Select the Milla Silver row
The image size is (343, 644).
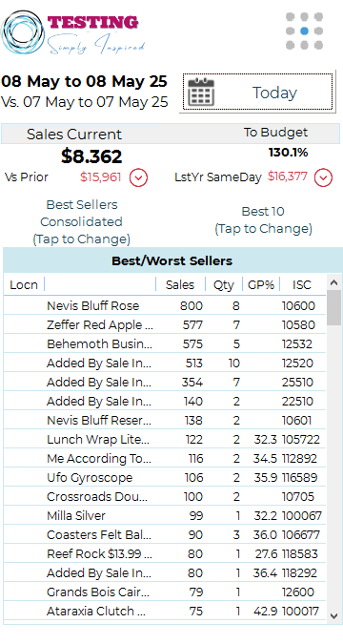165,515
